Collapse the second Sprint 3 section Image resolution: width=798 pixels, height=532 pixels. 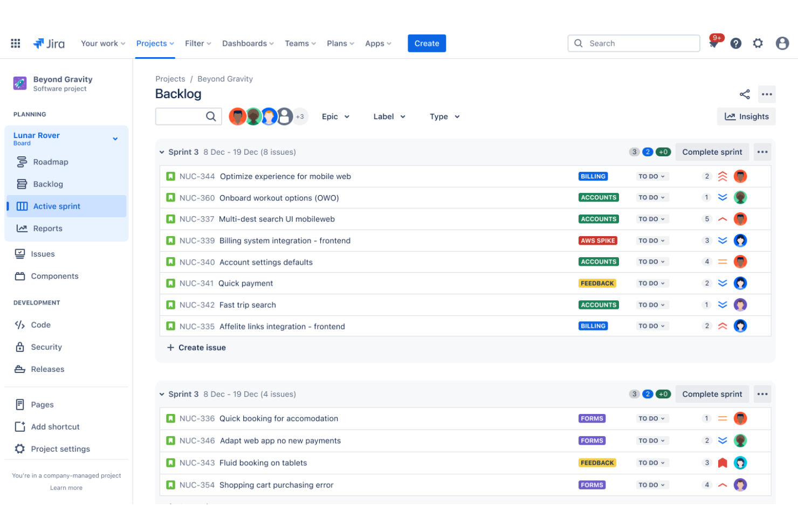[162, 395]
